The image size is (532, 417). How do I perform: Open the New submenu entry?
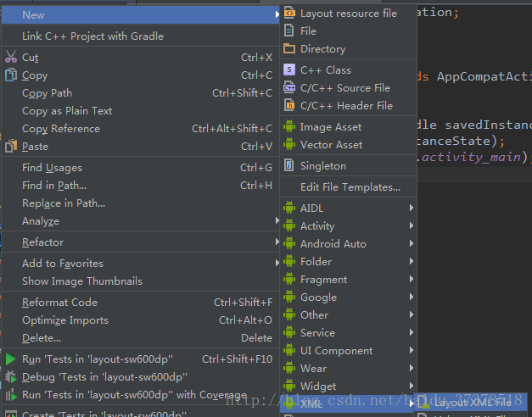click(x=141, y=14)
